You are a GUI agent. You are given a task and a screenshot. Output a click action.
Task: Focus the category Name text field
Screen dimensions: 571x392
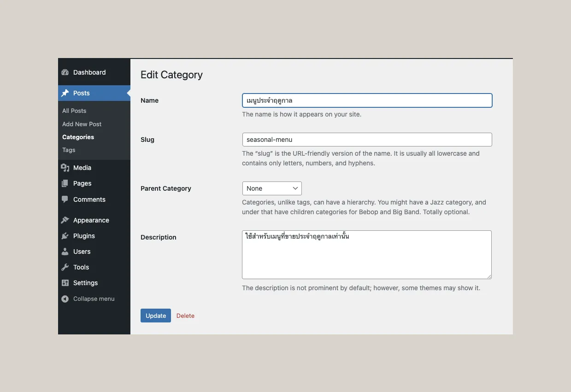click(x=367, y=100)
